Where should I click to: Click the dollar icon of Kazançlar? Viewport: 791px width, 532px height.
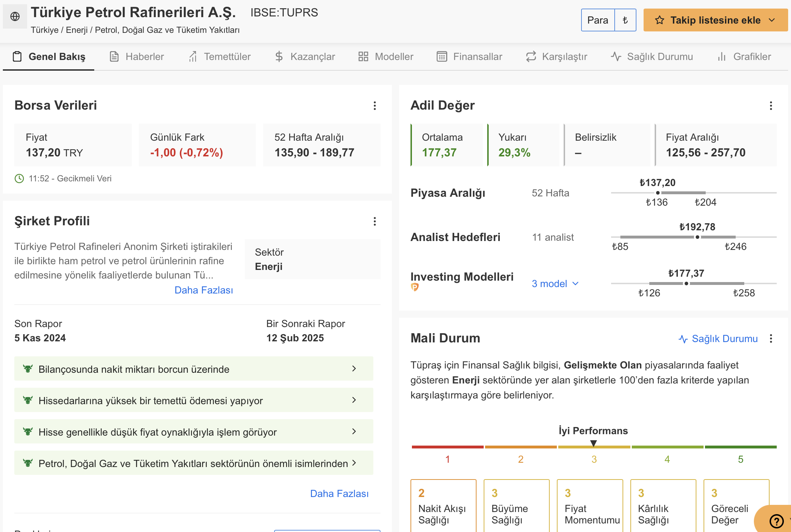tap(279, 56)
